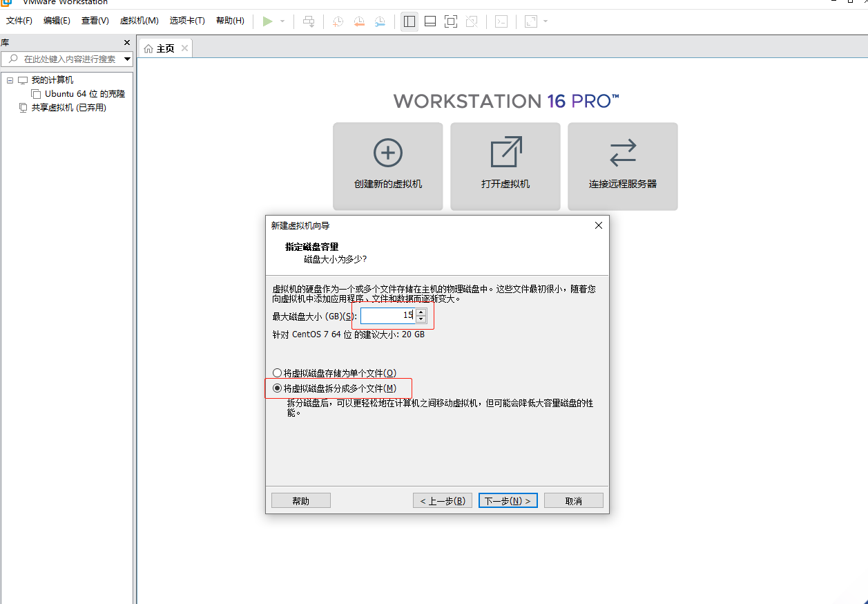Click the 针对 CentOS 7 64 位 的建议大小 text
868x604 pixels.
[349, 334]
